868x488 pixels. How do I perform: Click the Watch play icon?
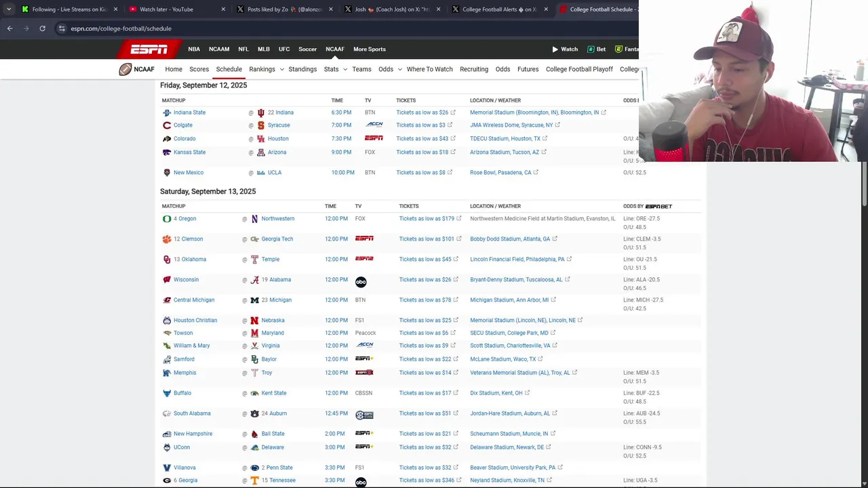click(x=555, y=49)
